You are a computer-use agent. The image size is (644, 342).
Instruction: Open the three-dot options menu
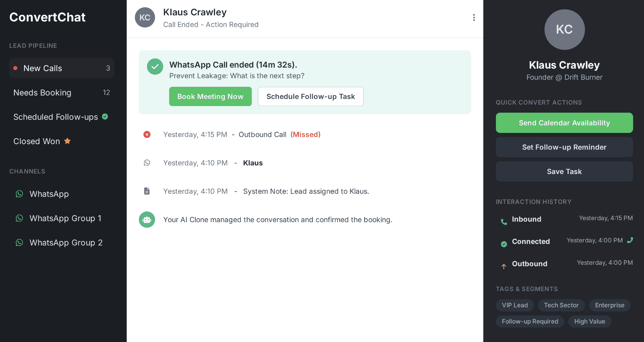click(x=474, y=17)
